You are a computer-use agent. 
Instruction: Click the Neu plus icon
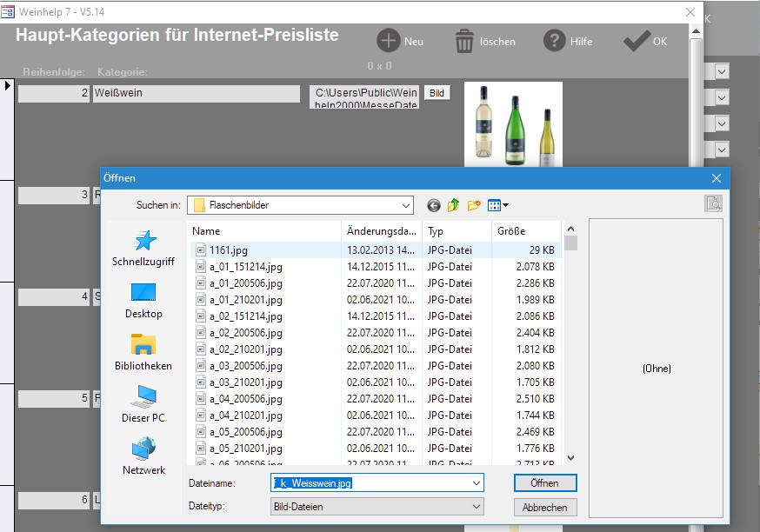389,41
